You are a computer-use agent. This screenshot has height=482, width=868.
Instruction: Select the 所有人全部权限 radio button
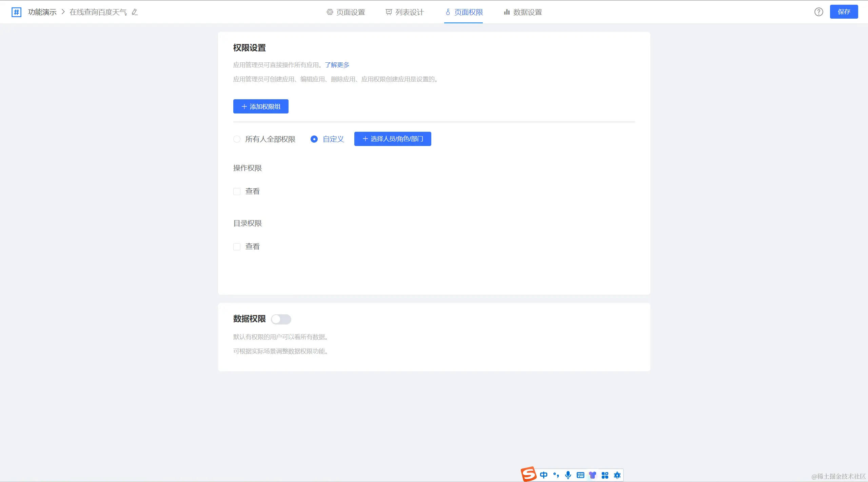[x=237, y=139]
